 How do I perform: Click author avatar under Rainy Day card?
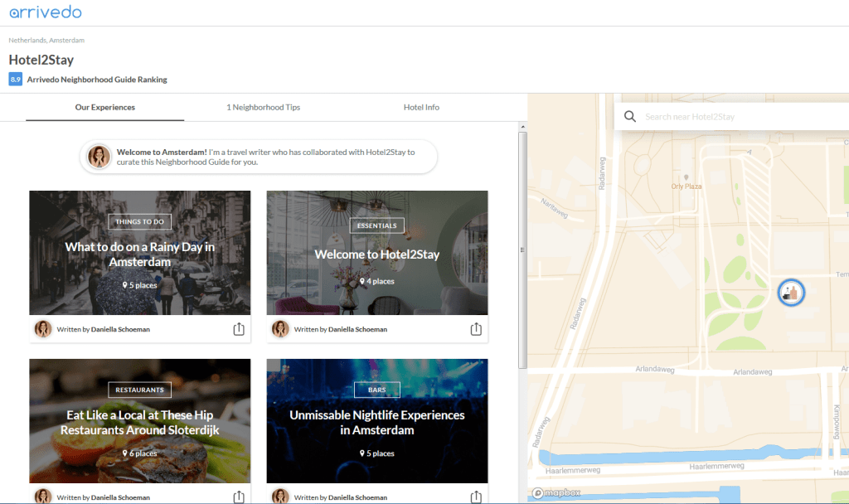click(43, 329)
